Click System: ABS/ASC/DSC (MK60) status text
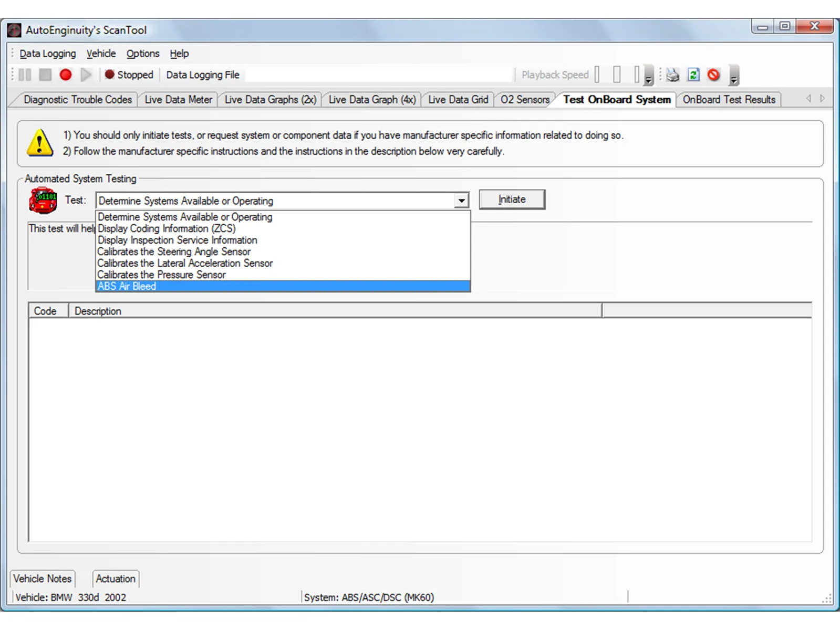 369,597
